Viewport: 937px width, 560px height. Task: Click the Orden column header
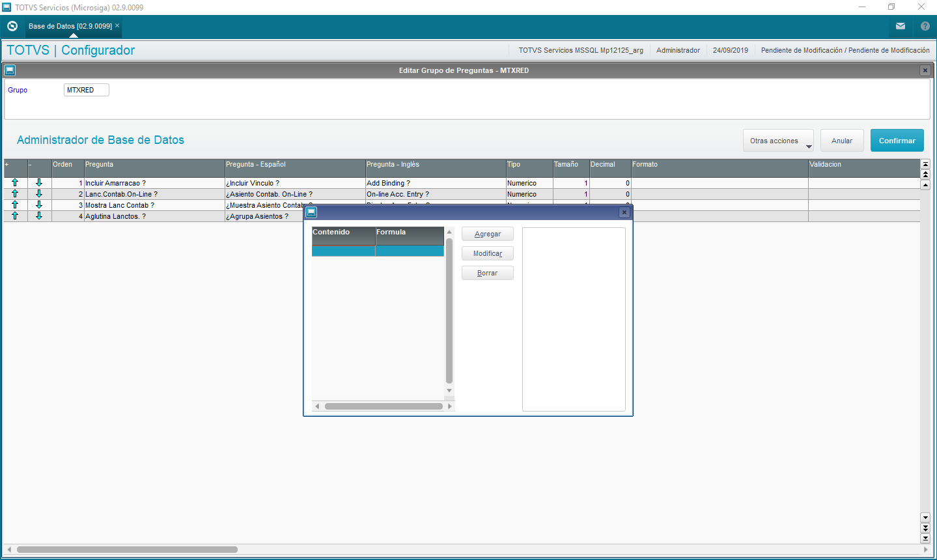(x=68, y=168)
